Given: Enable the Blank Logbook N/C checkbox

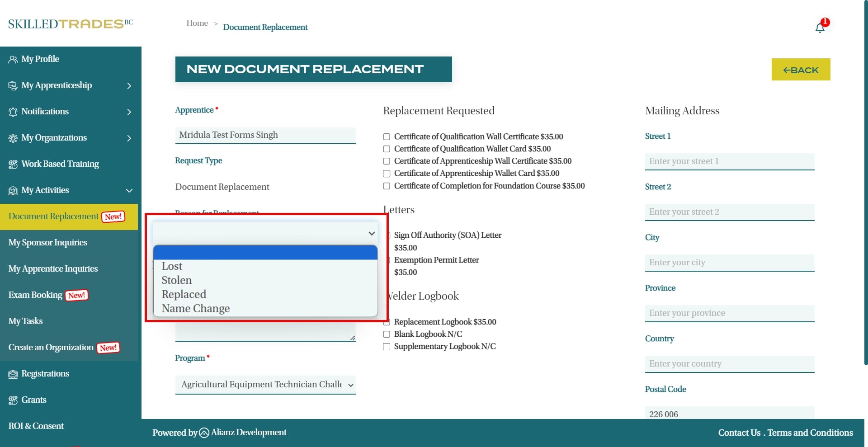Looking at the screenshot, I should [387, 334].
